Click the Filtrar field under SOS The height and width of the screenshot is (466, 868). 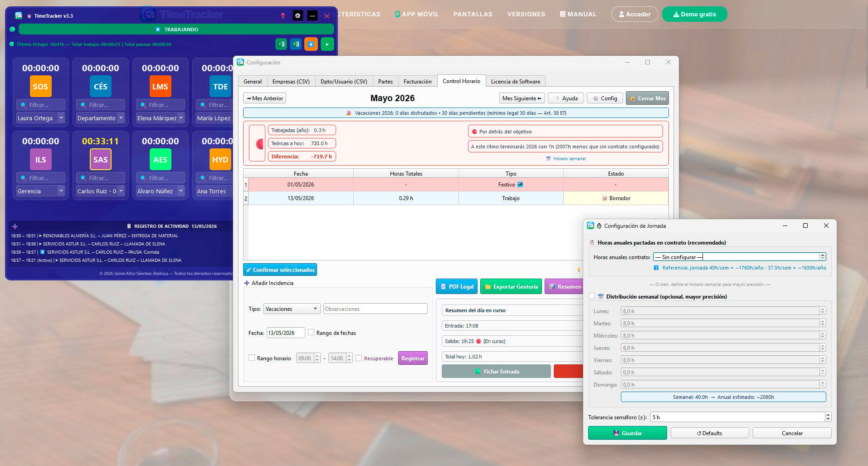[x=40, y=104]
